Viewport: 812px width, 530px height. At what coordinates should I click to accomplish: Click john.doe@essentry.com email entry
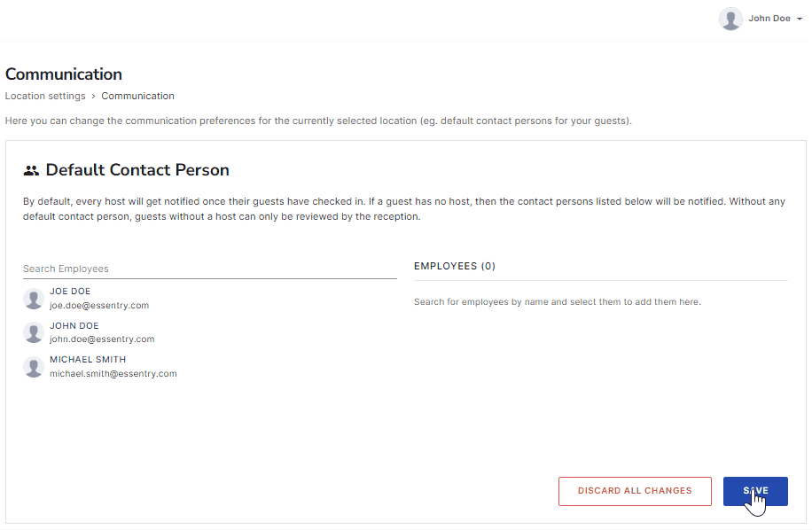[102, 339]
